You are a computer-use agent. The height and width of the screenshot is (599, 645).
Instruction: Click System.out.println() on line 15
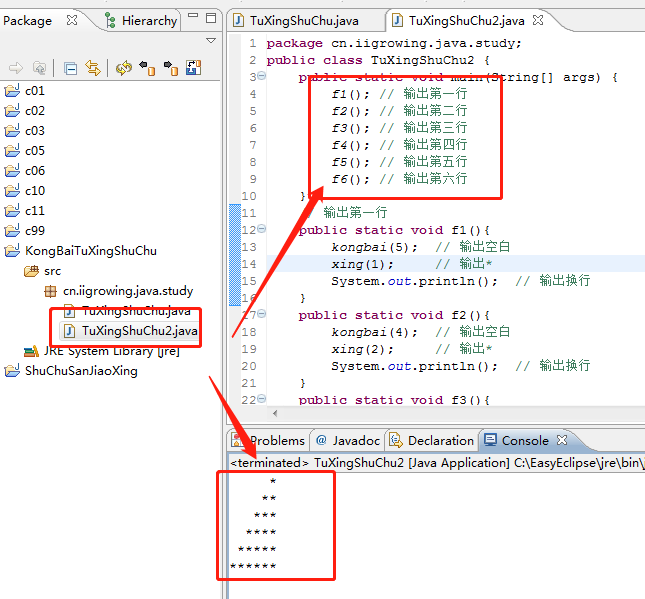(x=414, y=281)
